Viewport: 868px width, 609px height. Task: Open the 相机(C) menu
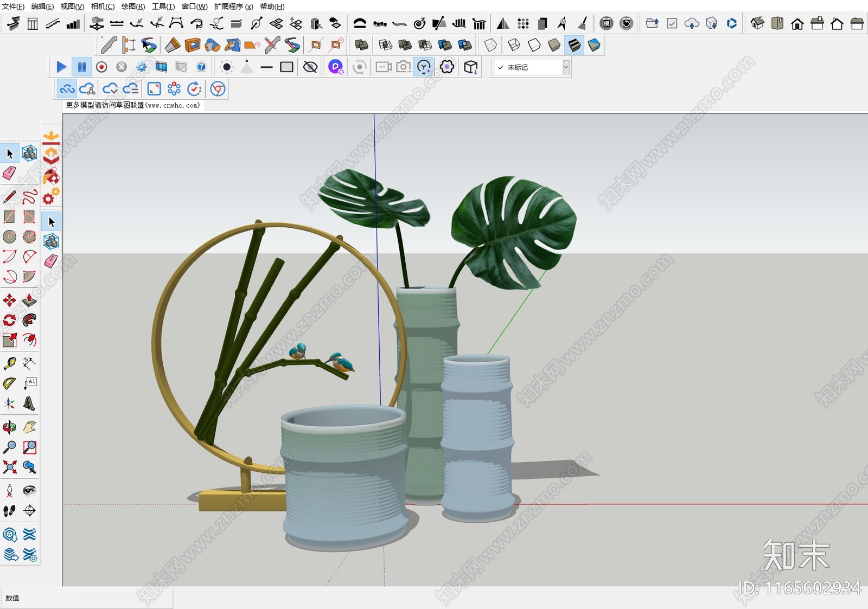pos(103,7)
